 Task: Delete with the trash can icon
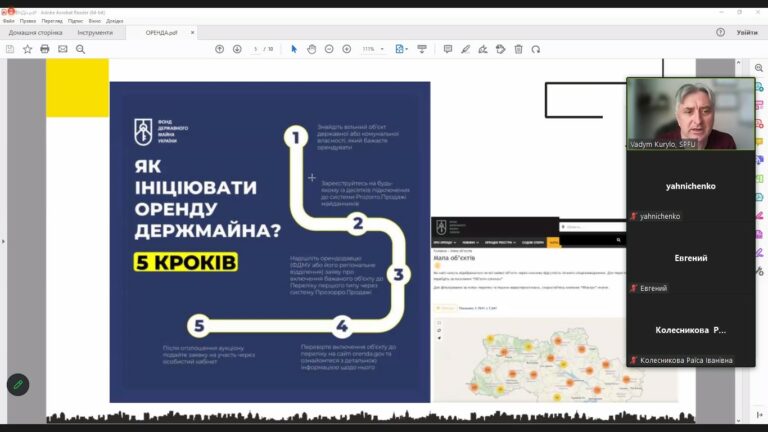coord(518,49)
